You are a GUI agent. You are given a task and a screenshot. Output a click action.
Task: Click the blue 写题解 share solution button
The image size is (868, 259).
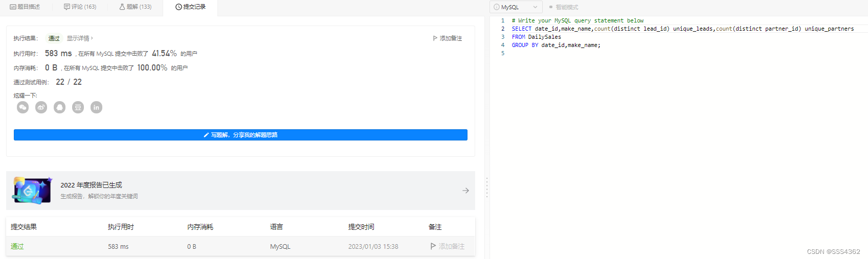(240, 135)
